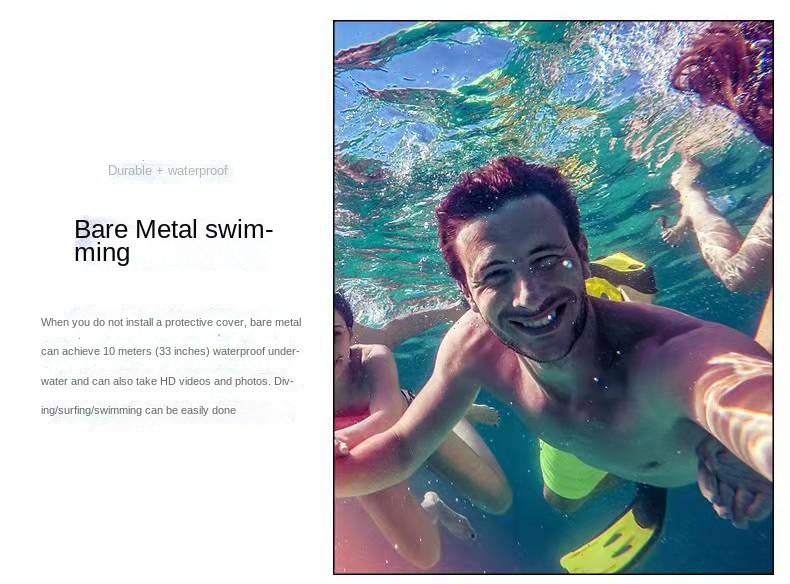The width and height of the screenshot is (790, 584).
Task: Click the word "ming" on the heading's second line
Action: (102, 252)
